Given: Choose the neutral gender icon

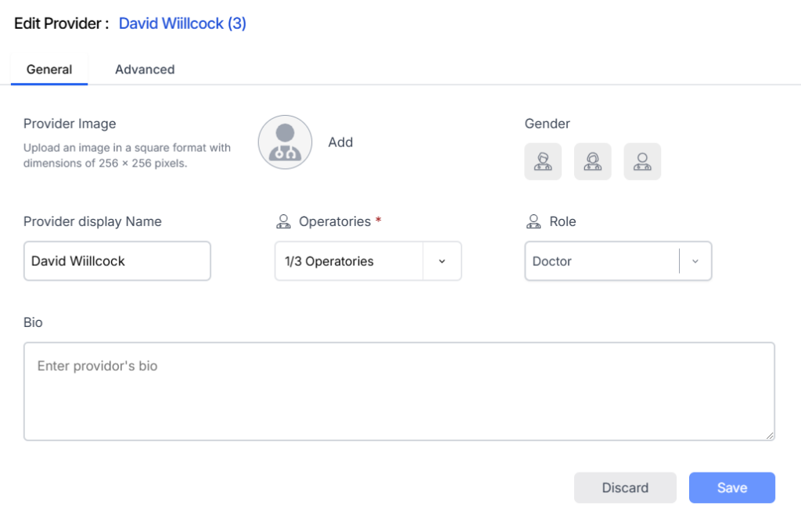Looking at the screenshot, I should (x=642, y=162).
